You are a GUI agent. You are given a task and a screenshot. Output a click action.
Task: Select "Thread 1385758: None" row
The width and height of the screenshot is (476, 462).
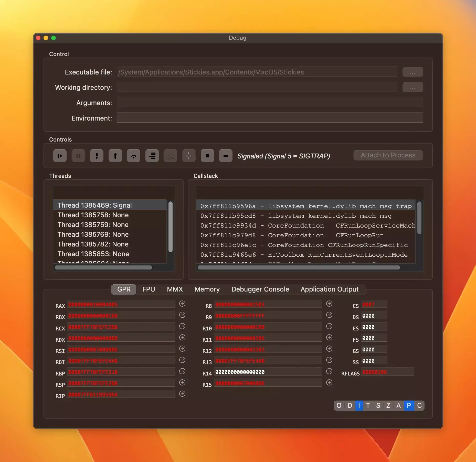tap(110, 215)
